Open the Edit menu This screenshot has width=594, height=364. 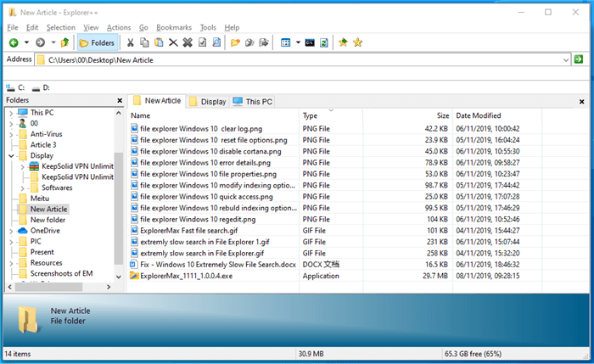pos(32,27)
